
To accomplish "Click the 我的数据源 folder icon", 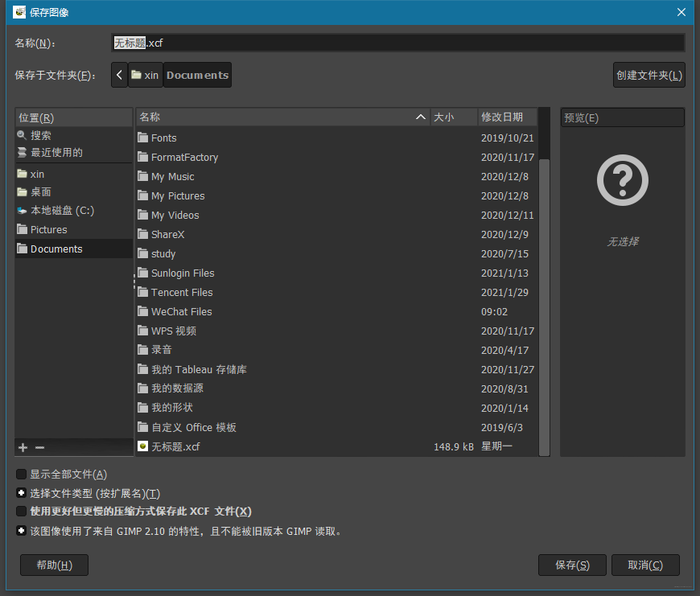I will coord(143,388).
